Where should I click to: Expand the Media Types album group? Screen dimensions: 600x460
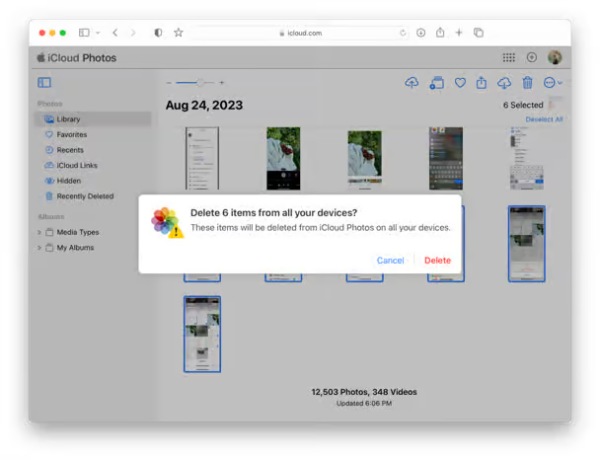[40, 232]
